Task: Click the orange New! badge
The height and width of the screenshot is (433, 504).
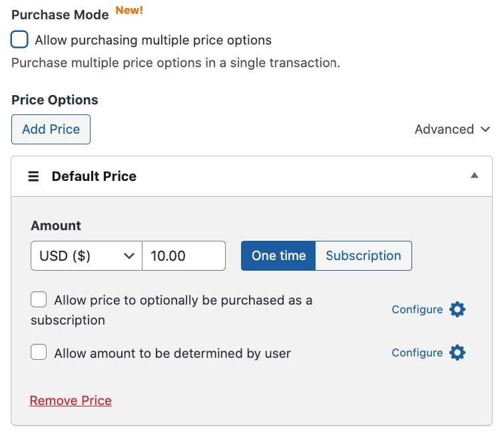Action: (129, 10)
